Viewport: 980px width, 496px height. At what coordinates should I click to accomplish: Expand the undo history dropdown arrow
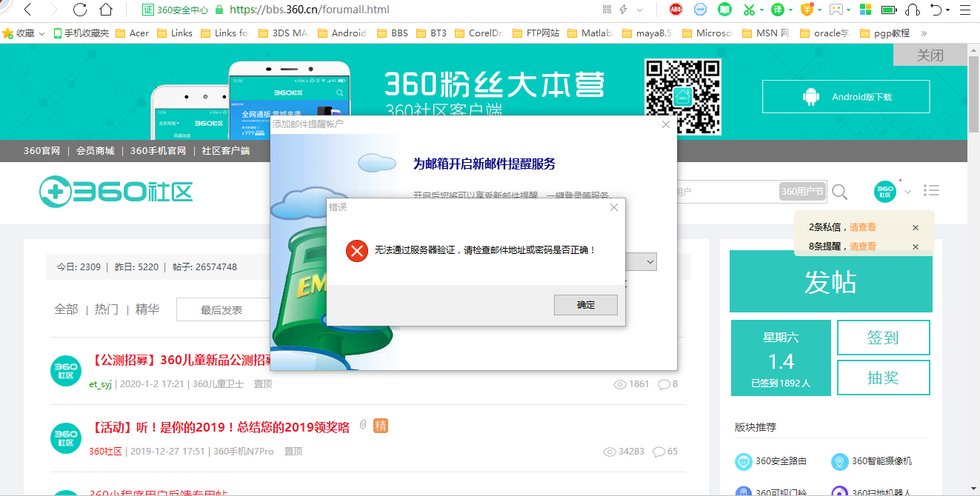tap(947, 10)
